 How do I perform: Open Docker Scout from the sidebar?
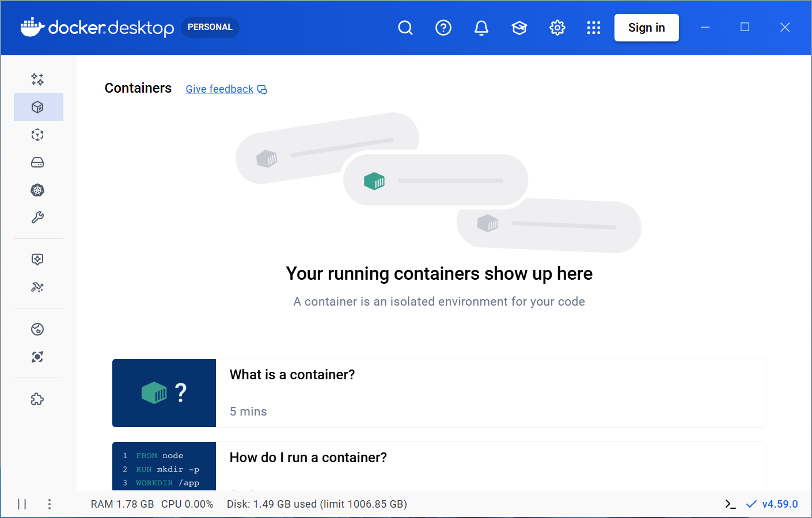point(37,357)
